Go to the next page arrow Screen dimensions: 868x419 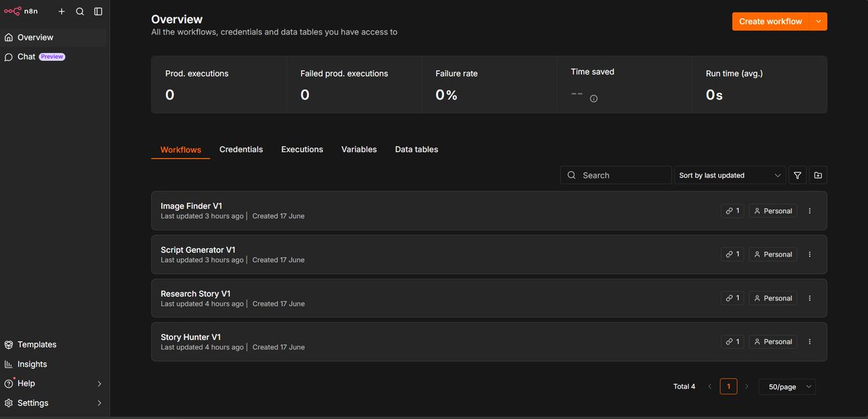point(746,386)
